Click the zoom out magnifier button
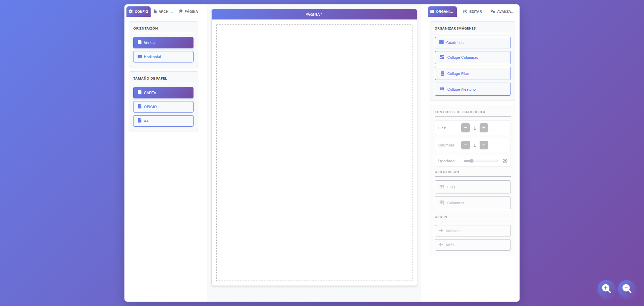 coord(627,289)
